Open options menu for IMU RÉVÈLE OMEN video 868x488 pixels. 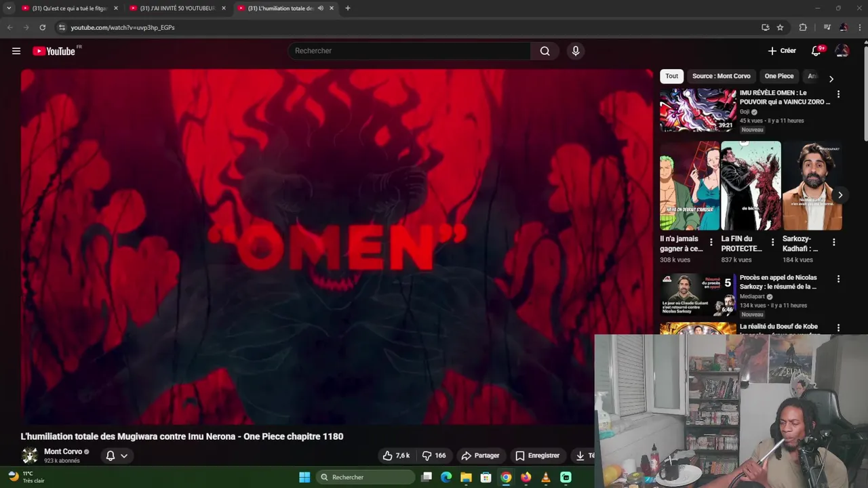click(x=838, y=94)
